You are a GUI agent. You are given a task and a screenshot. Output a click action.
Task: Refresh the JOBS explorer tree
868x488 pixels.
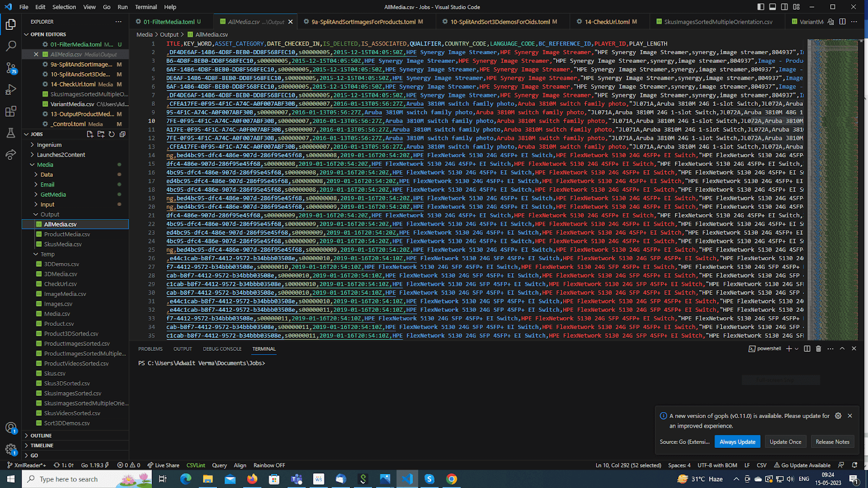tap(112, 134)
